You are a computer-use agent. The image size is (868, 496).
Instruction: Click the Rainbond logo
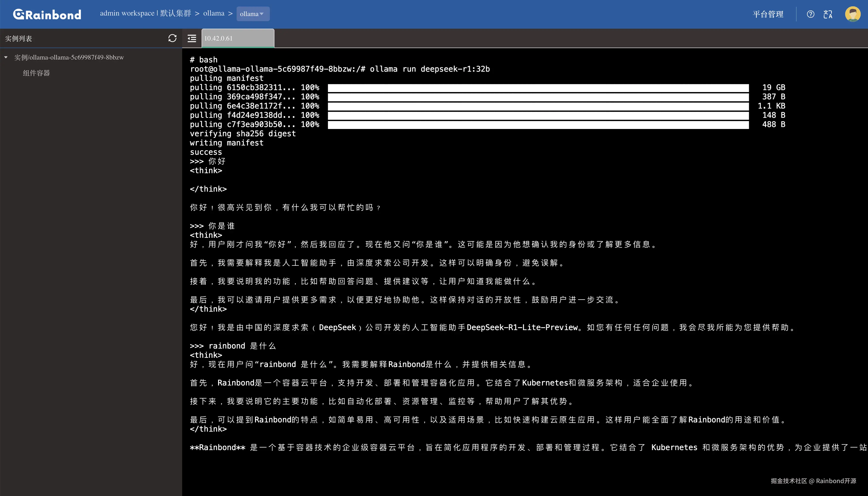(47, 14)
